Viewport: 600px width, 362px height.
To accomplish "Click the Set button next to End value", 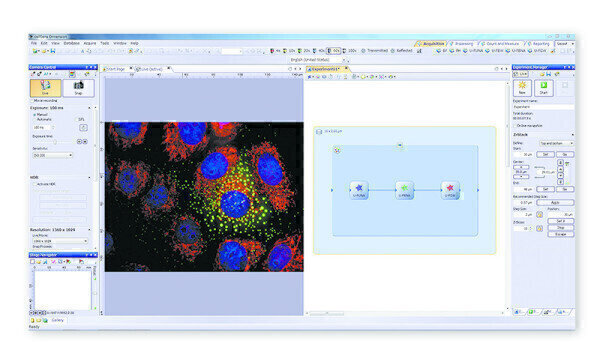I will pyautogui.click(x=546, y=189).
